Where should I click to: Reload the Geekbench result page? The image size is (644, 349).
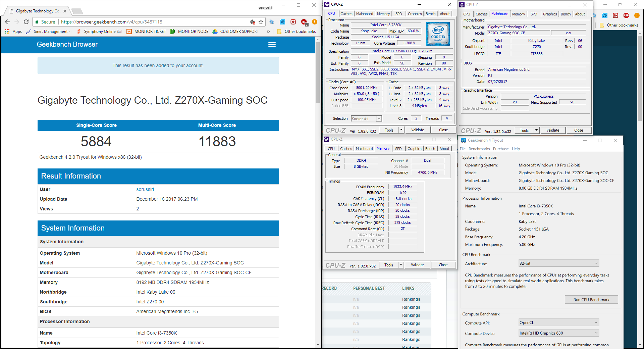coord(26,22)
